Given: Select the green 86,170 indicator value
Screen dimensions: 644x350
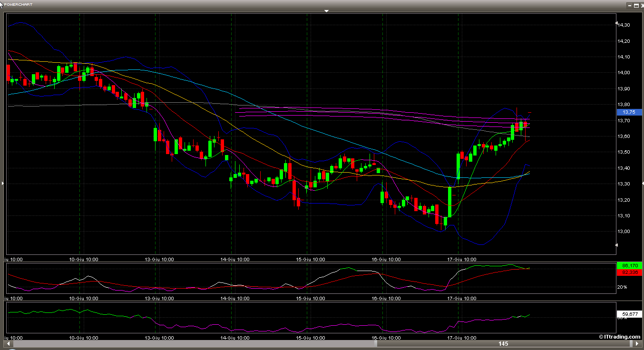Looking at the screenshot, I should point(629,265).
